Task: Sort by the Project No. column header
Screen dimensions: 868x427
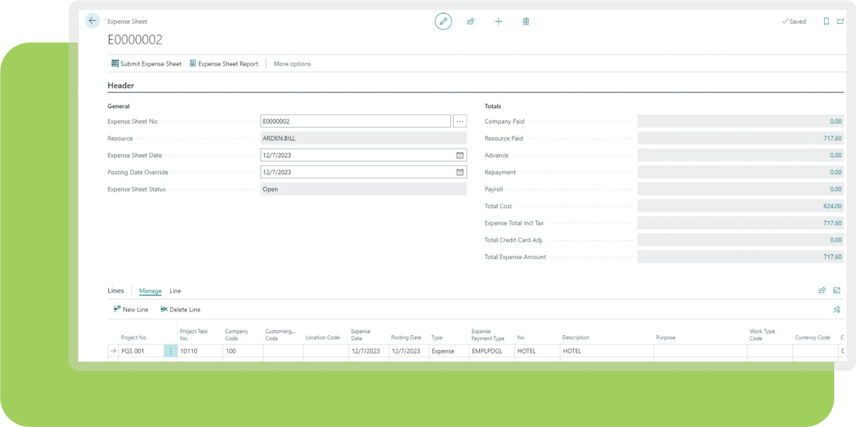Action: [134, 338]
